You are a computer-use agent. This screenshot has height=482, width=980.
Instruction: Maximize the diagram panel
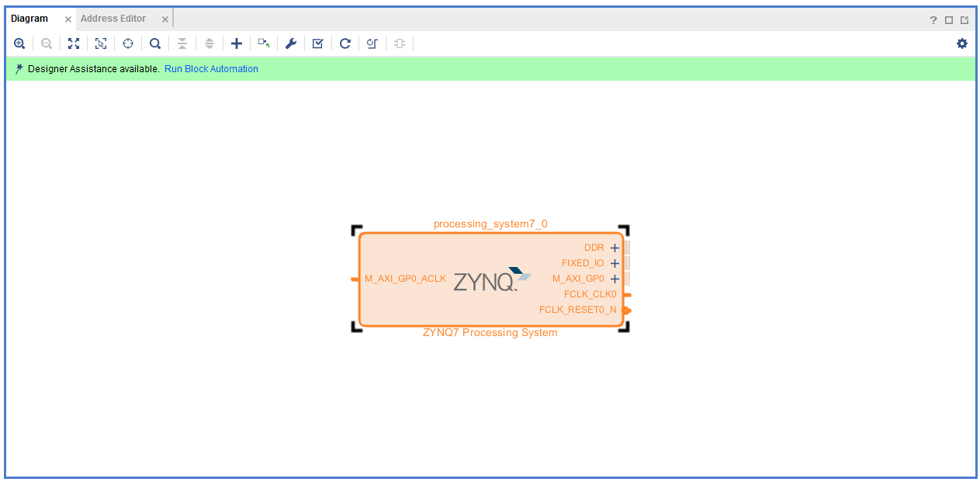pos(948,20)
